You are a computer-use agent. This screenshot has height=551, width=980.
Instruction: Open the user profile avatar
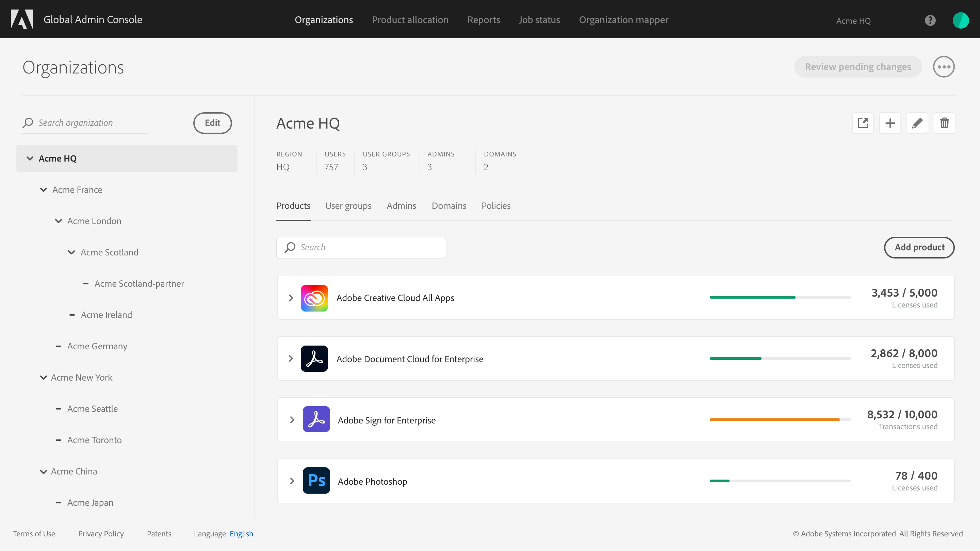point(961,20)
